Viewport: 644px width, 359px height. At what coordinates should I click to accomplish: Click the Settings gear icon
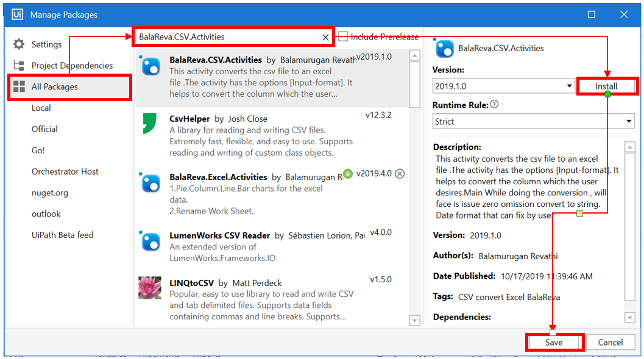pos(19,44)
